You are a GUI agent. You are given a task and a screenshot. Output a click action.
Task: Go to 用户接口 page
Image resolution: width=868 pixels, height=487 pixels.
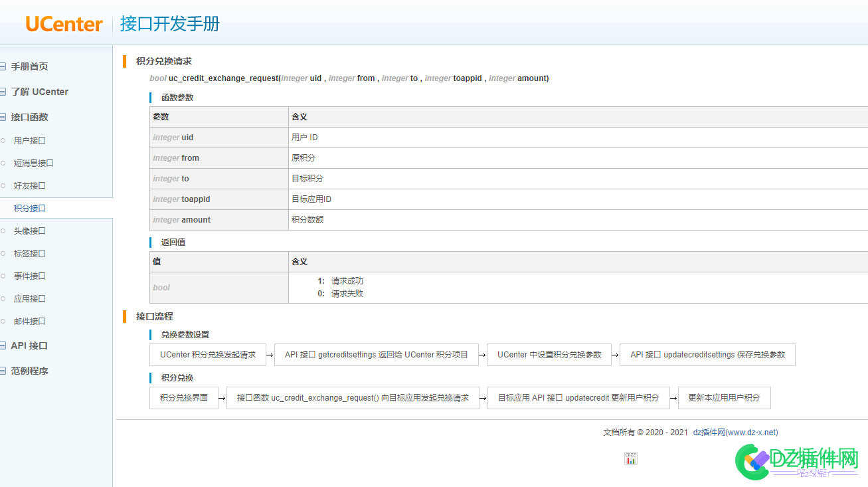coord(30,141)
